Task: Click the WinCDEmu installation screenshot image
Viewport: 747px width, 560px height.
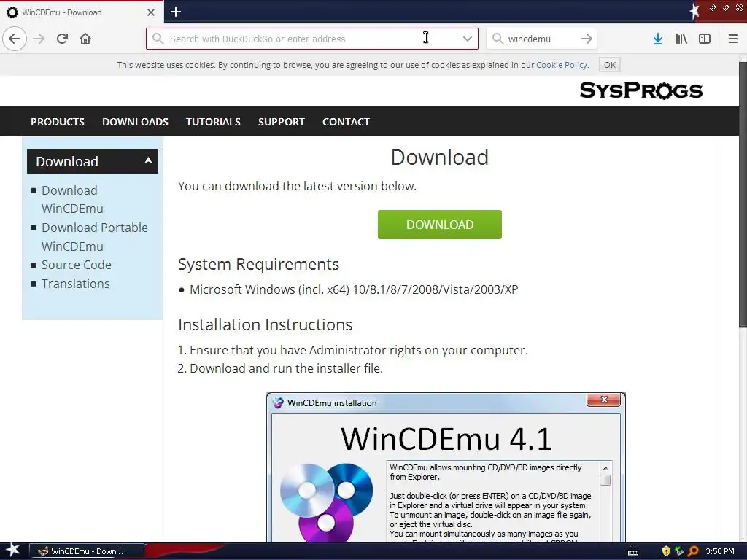Action: tap(446, 467)
